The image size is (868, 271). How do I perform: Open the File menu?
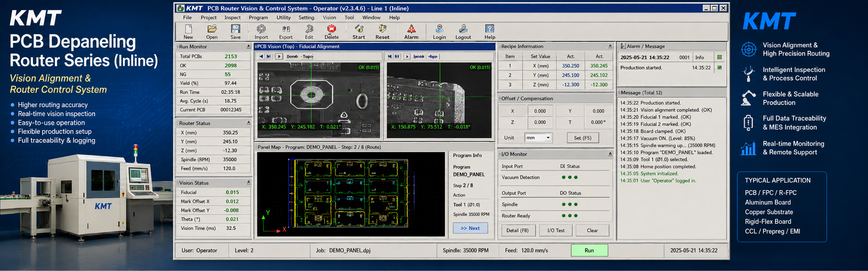pyautogui.click(x=187, y=17)
